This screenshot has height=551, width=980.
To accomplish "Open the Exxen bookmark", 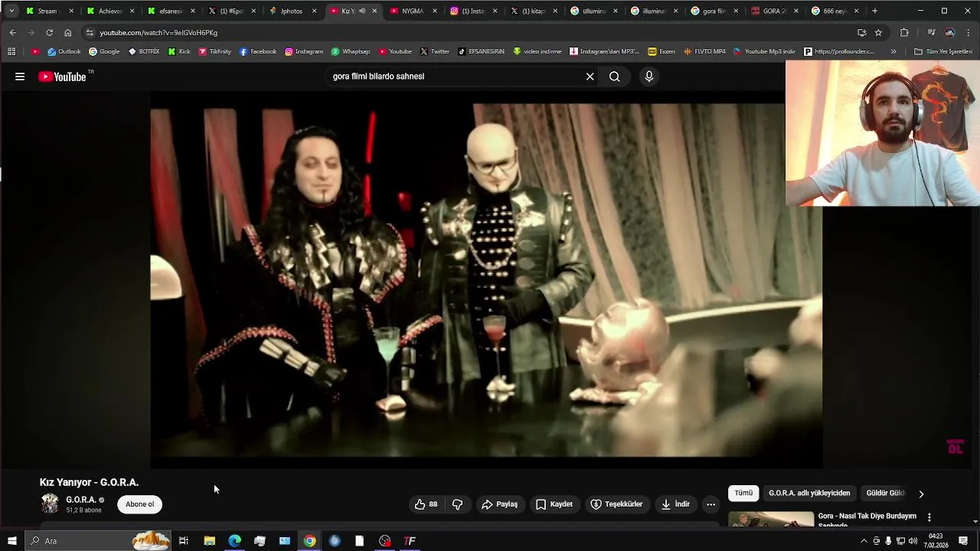I will click(661, 51).
